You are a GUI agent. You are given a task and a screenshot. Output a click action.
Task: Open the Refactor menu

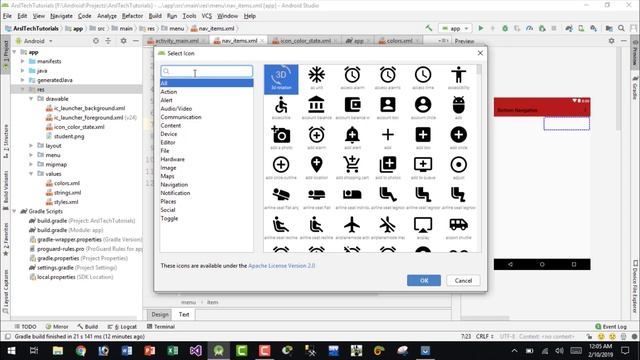coord(132,16)
